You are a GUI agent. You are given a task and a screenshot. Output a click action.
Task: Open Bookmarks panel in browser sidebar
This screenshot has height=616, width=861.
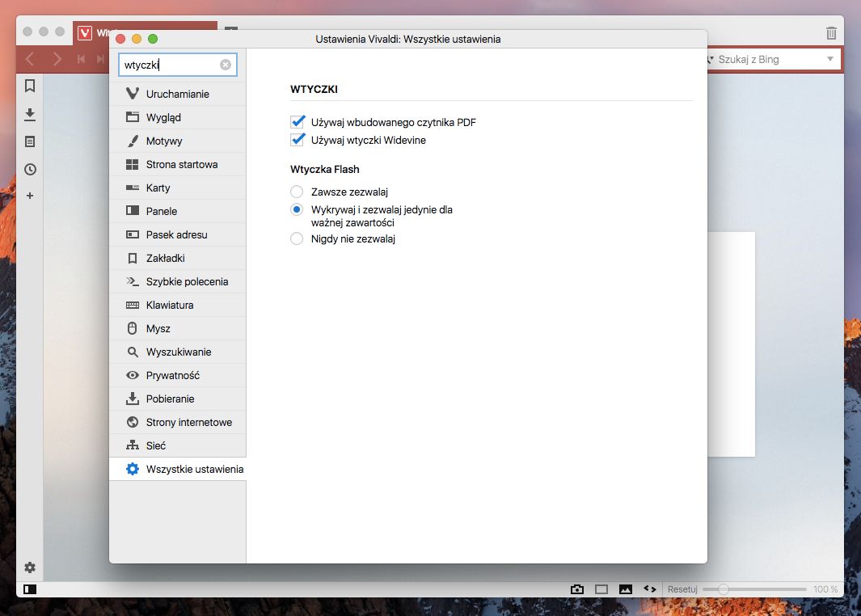(x=30, y=86)
